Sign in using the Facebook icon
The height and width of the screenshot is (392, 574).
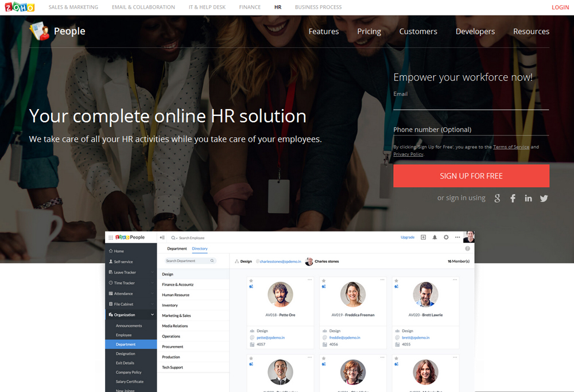(x=513, y=199)
